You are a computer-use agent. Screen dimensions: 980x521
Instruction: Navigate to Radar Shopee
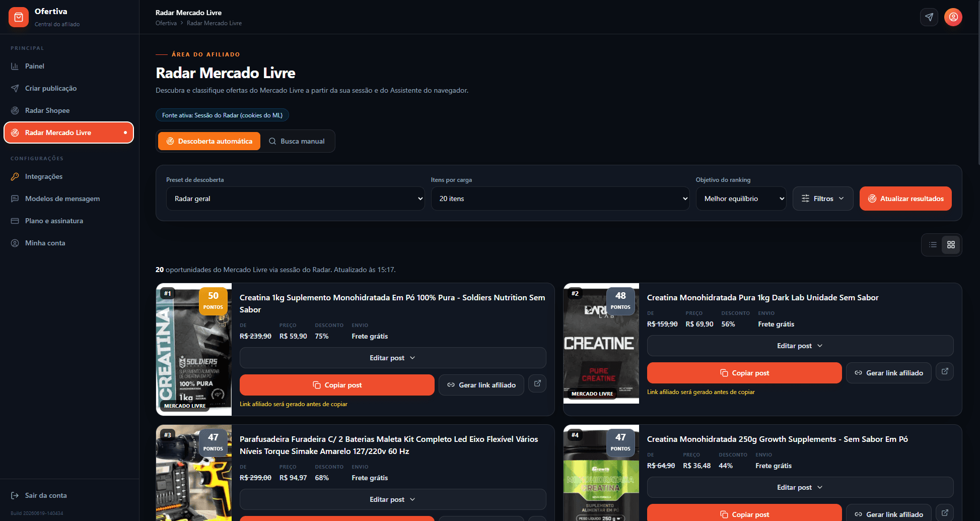coord(68,110)
